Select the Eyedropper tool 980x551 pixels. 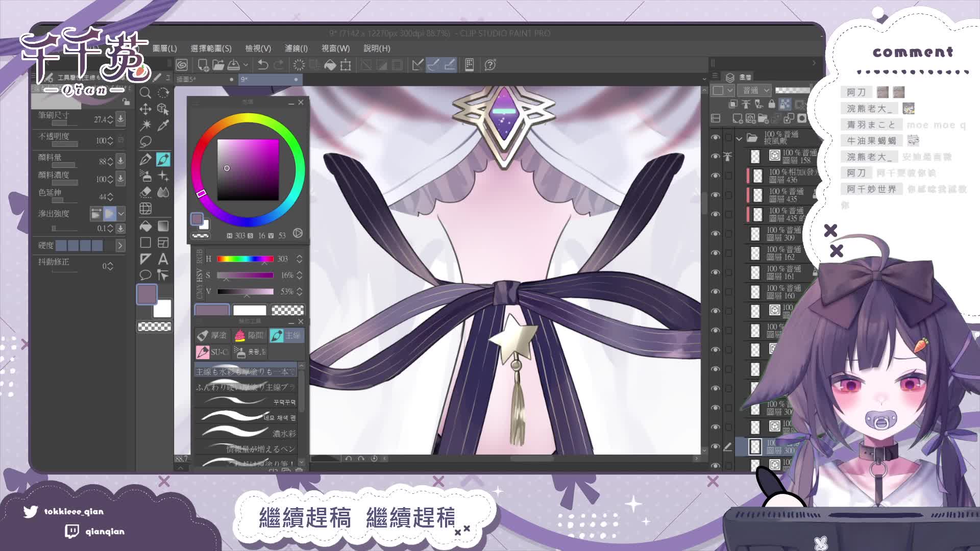tap(163, 125)
